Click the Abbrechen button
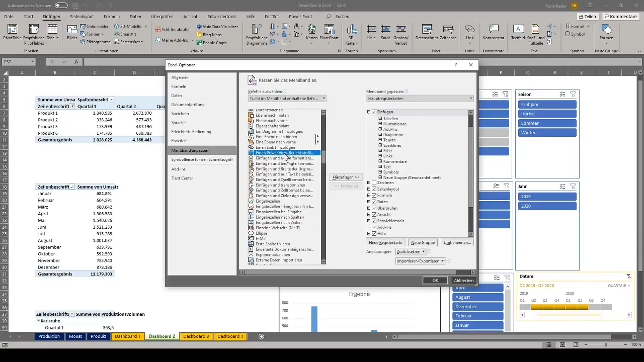Image resolution: width=644 pixels, height=362 pixels. (463, 281)
